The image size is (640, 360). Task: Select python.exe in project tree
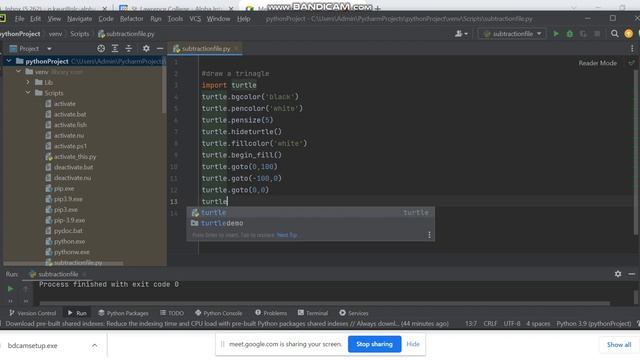coord(69,242)
